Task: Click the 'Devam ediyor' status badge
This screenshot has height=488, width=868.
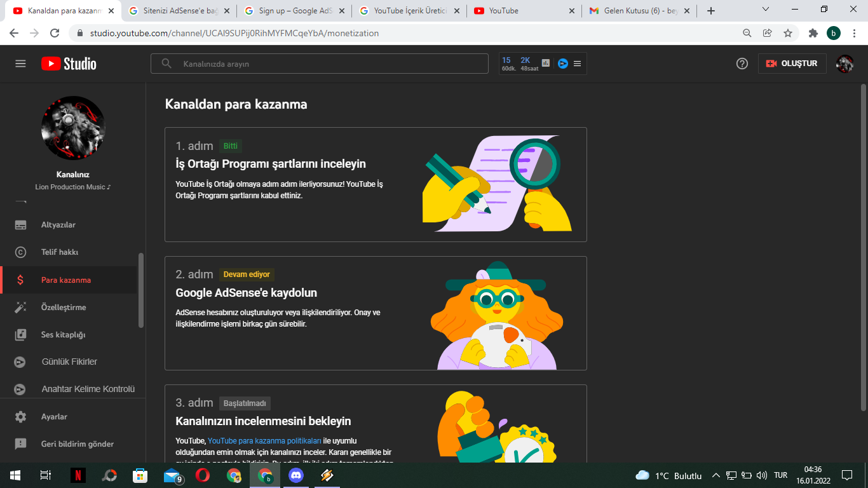Action: tap(247, 274)
